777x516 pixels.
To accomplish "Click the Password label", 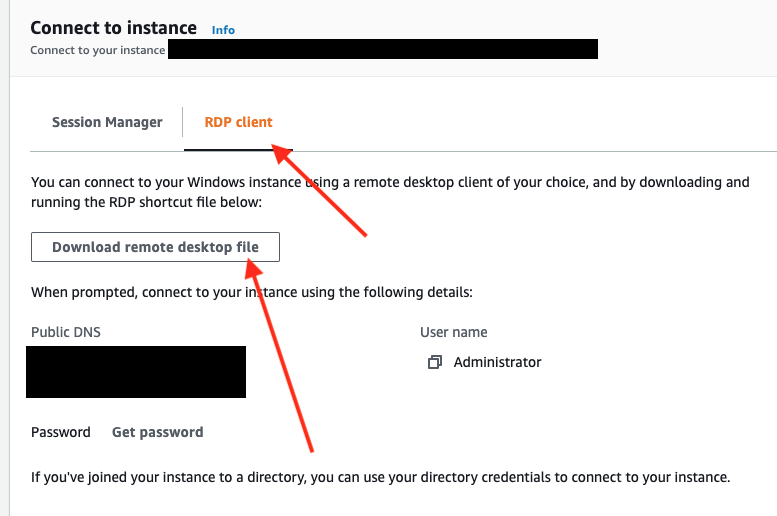I will (x=61, y=432).
